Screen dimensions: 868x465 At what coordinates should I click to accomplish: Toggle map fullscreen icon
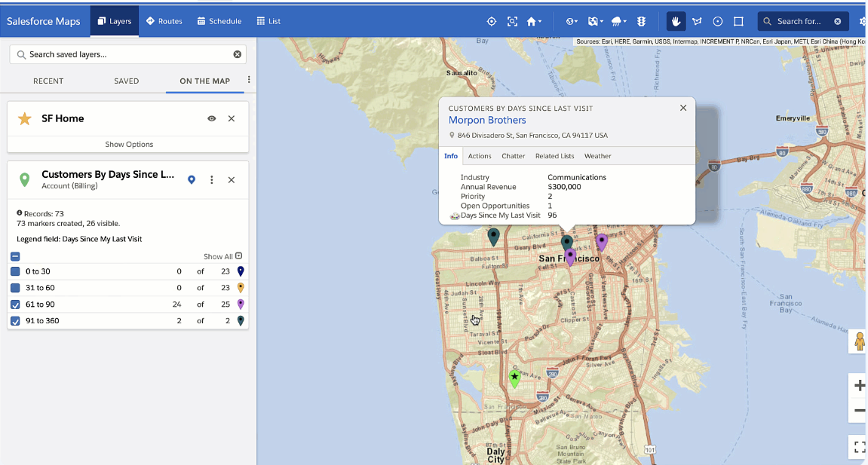[x=859, y=447]
